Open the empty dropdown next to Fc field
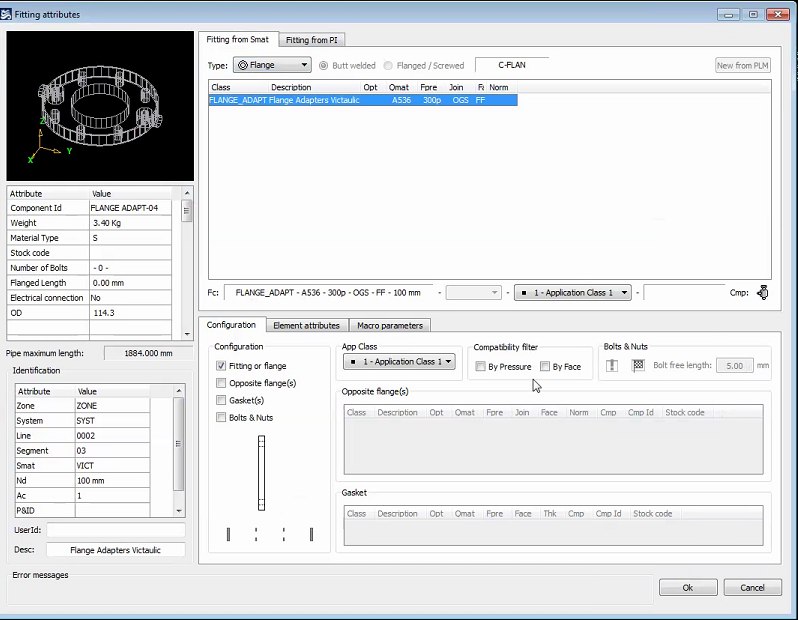 click(x=473, y=293)
